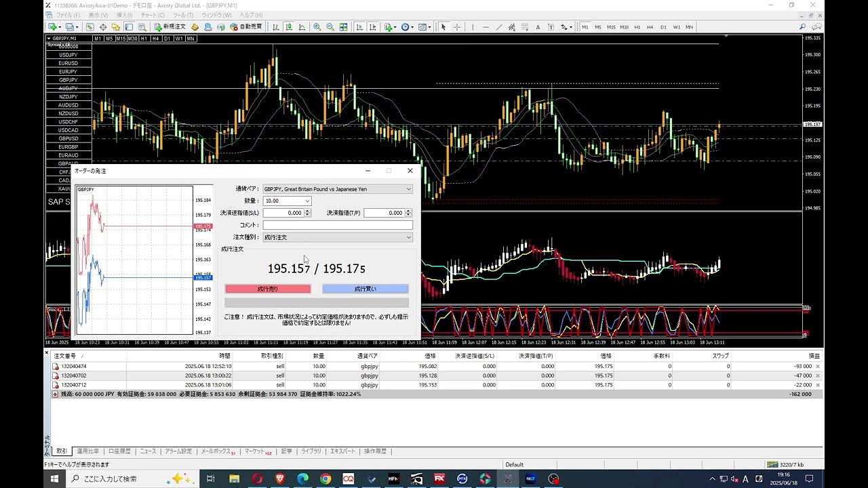Image resolution: width=868 pixels, height=488 pixels.
Task: Toggle the Auto Trading (自動売買) button
Action: tap(246, 27)
